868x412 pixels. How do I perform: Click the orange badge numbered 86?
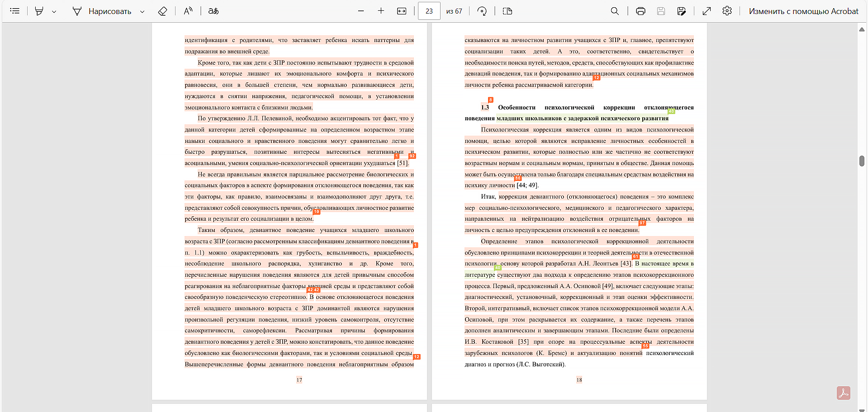click(518, 178)
